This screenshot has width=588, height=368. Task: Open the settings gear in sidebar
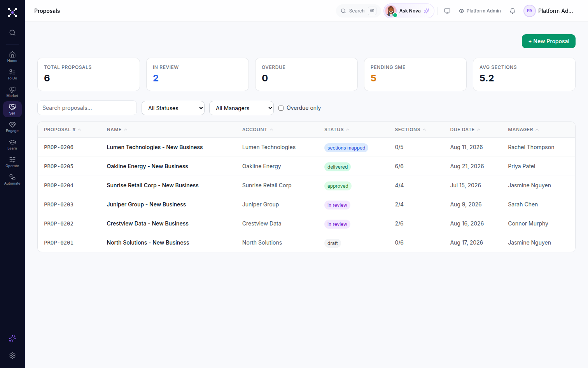pyautogui.click(x=12, y=356)
